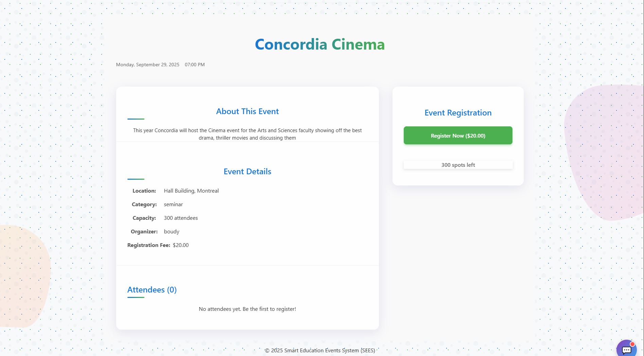Screen dimensions: 644x356
Task: Click the organizer name boudy
Action: (172, 232)
